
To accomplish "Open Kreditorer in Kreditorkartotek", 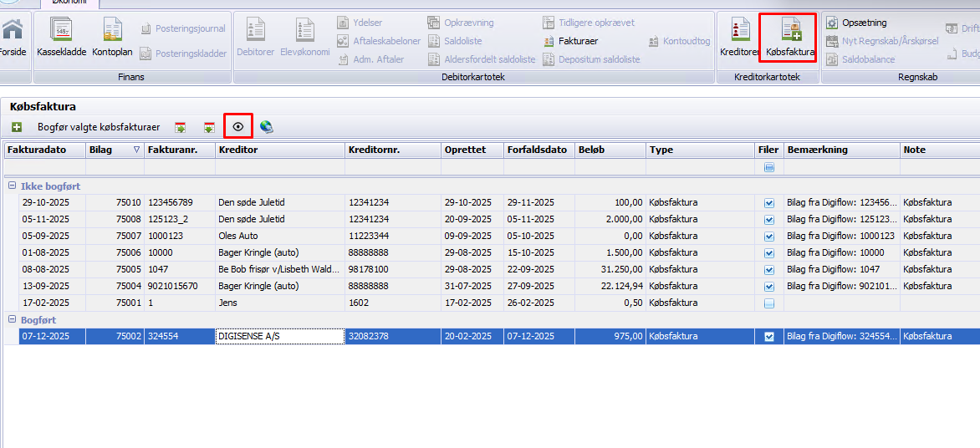I will (739, 38).
